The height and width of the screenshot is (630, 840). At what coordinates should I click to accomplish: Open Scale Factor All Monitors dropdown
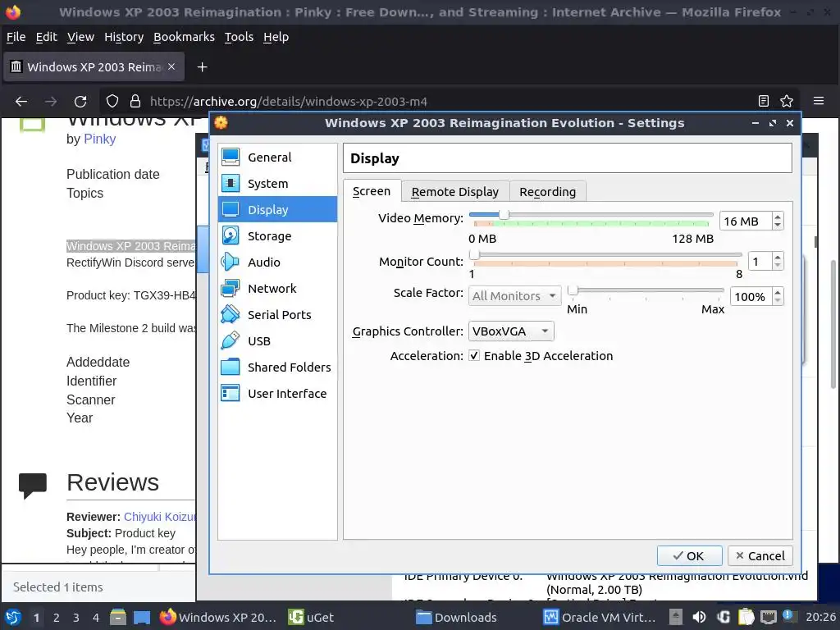point(514,295)
